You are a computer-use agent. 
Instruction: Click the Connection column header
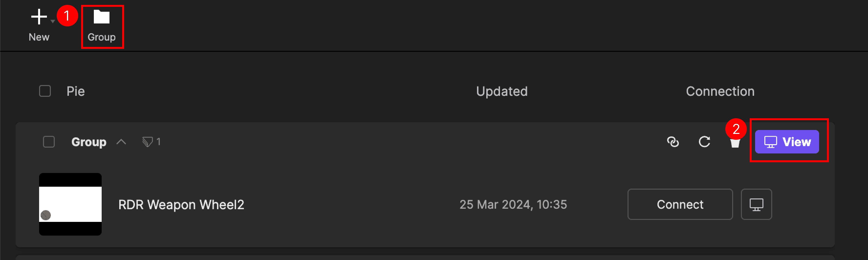point(720,91)
